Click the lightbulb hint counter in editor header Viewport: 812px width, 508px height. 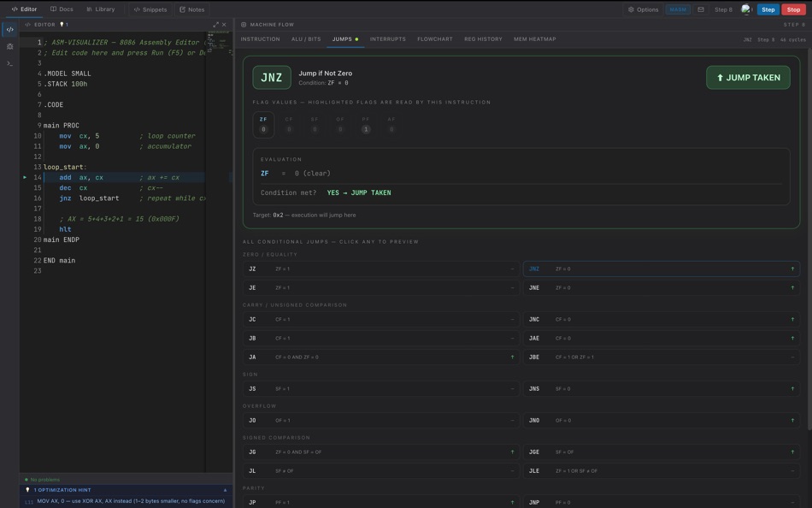point(64,24)
